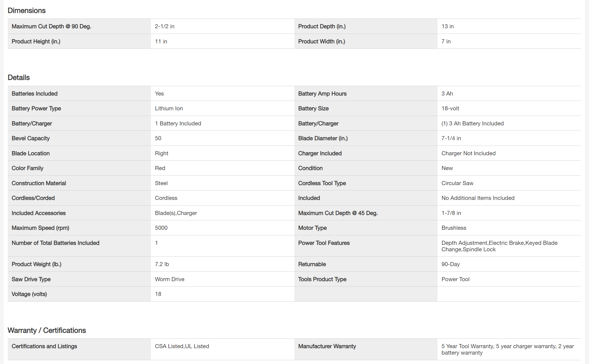Click the Motor Type Brushless value
The image size is (589, 364).
tap(454, 228)
